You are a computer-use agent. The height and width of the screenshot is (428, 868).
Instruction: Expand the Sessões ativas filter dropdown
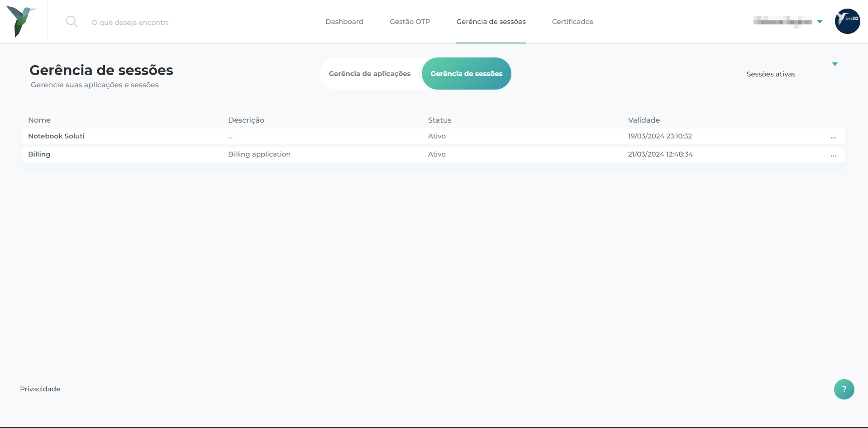click(x=835, y=64)
